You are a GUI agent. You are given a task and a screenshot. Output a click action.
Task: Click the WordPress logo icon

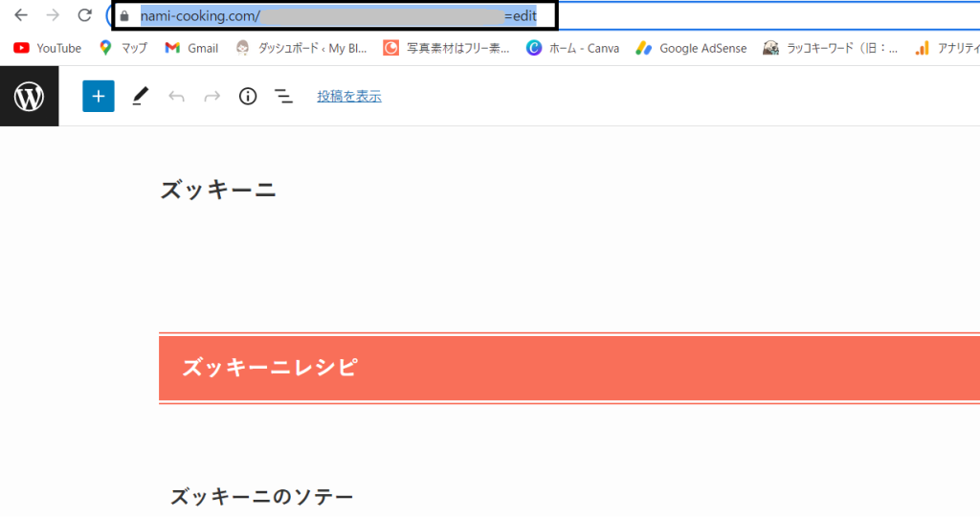point(29,97)
